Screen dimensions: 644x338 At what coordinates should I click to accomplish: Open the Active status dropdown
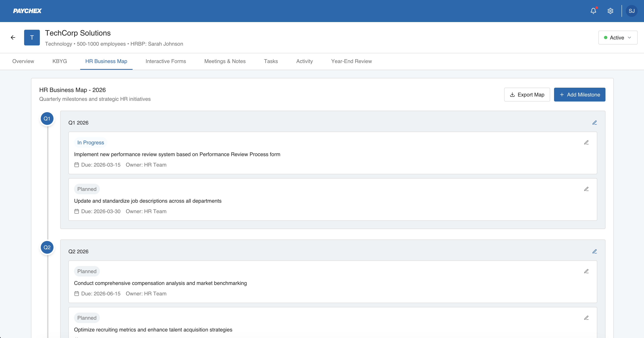(x=617, y=38)
